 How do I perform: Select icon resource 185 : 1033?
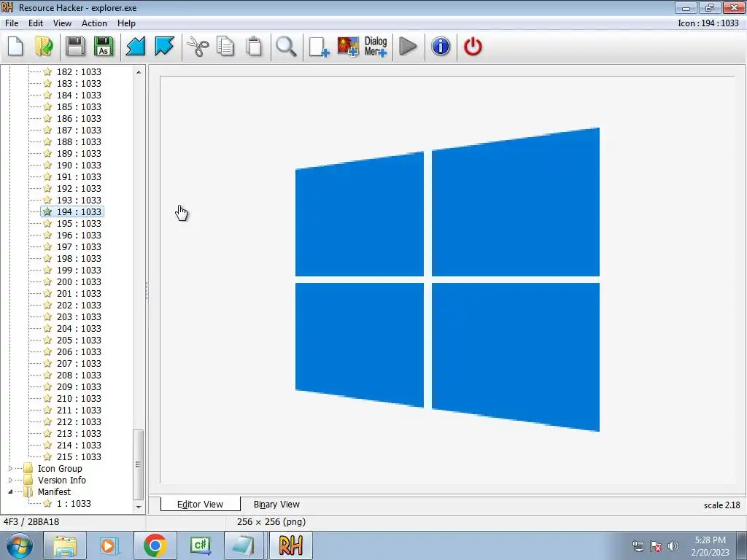pyautogui.click(x=79, y=106)
